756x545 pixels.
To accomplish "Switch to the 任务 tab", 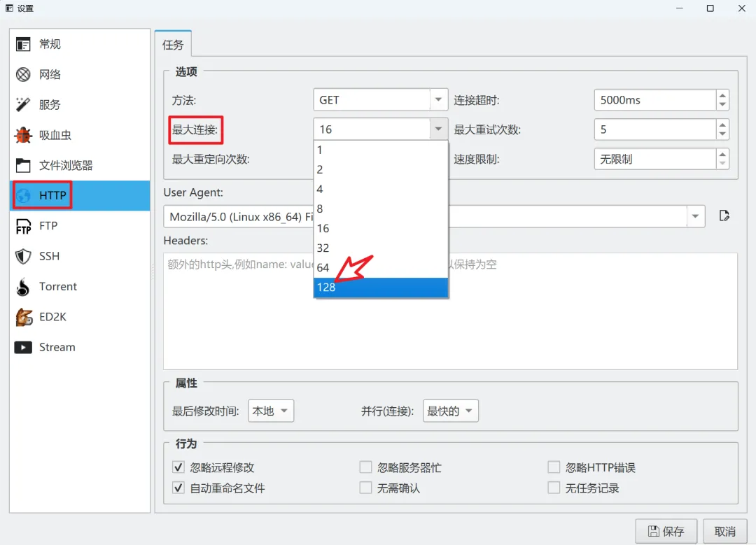I will 172,43.
